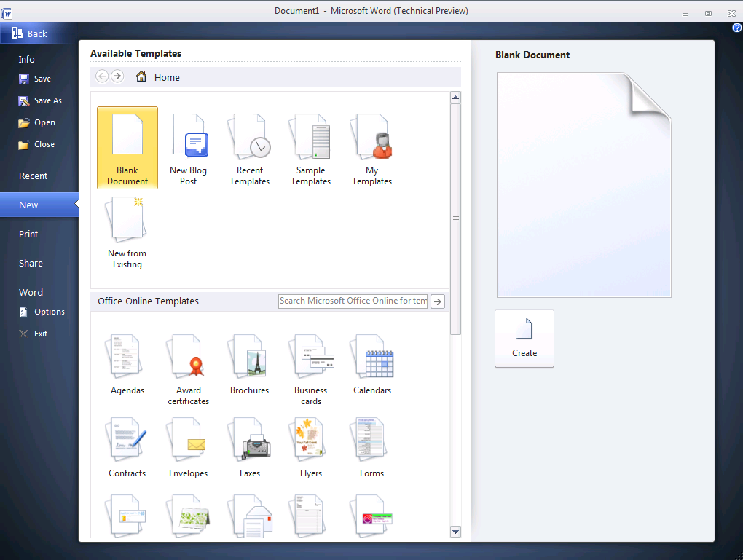This screenshot has width=743, height=560.
Task: Open the Agendas online template category
Action: tap(127, 365)
